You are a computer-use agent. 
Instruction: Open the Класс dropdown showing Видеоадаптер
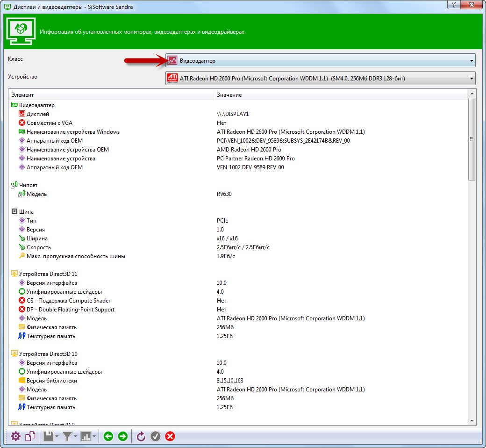(320, 60)
